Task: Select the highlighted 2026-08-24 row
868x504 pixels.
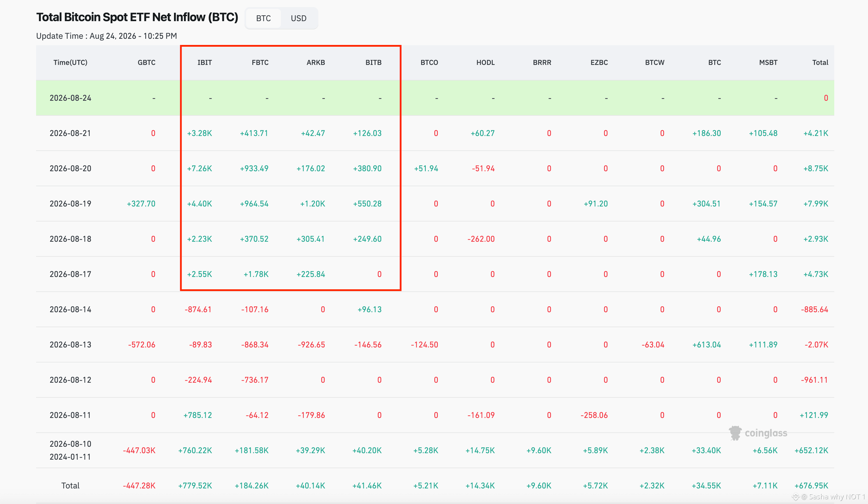Action: pos(435,98)
